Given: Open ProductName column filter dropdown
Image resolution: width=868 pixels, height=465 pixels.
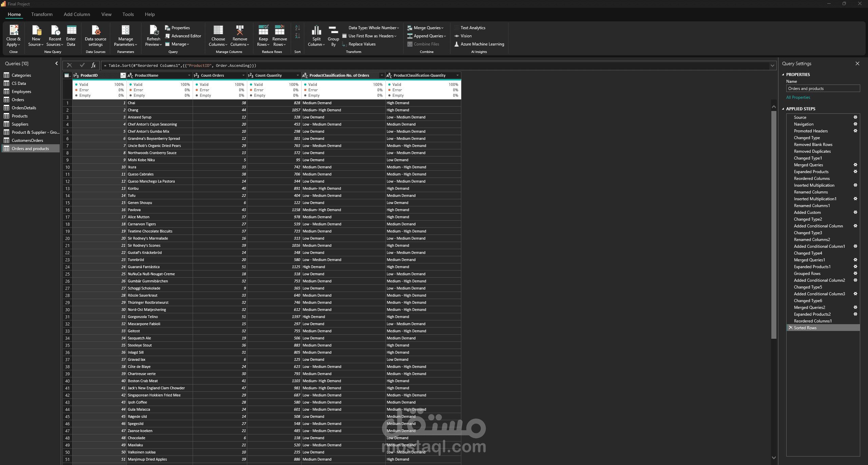Looking at the screenshot, I should point(189,75).
